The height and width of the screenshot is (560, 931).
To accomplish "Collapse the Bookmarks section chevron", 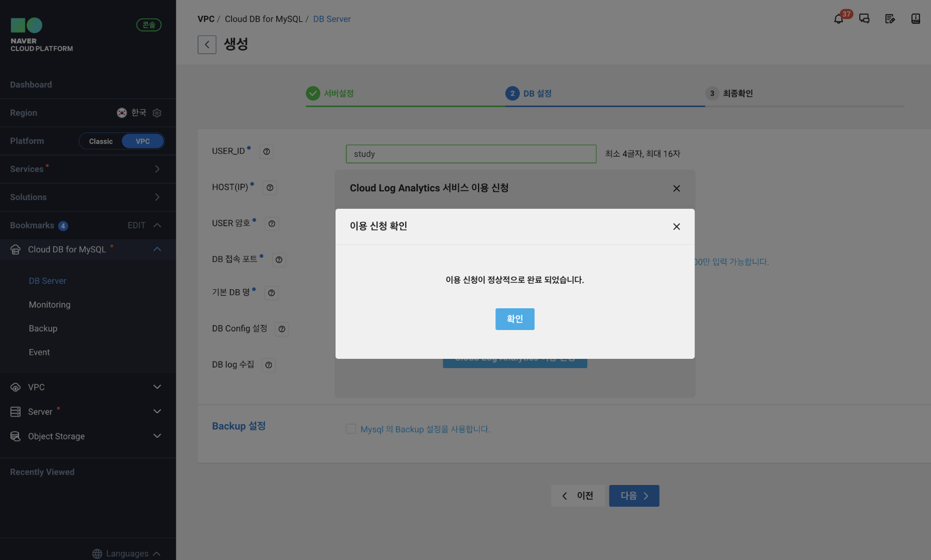I will [157, 225].
